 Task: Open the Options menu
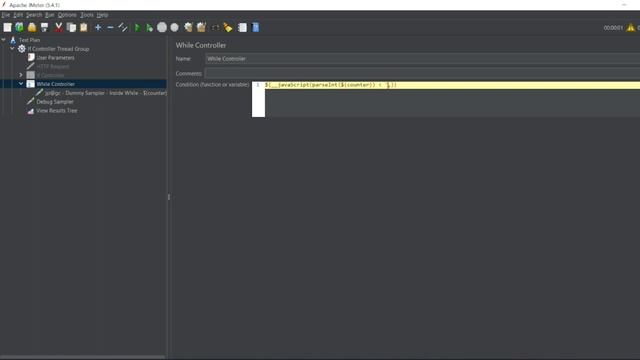click(67, 15)
